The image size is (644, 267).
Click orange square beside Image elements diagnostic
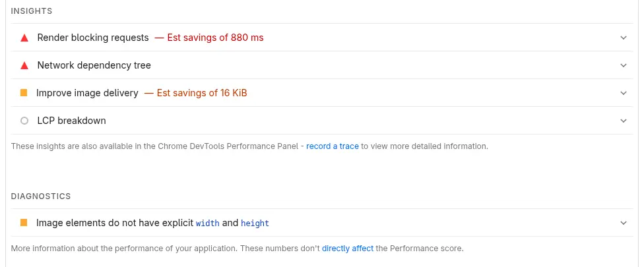pyautogui.click(x=24, y=223)
